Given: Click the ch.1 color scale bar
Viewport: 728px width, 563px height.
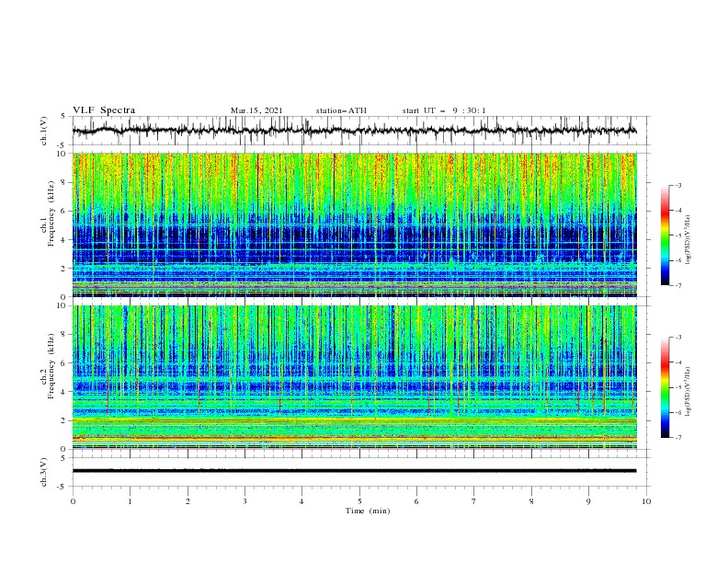Looking at the screenshot, I should pyautogui.click(x=665, y=236).
